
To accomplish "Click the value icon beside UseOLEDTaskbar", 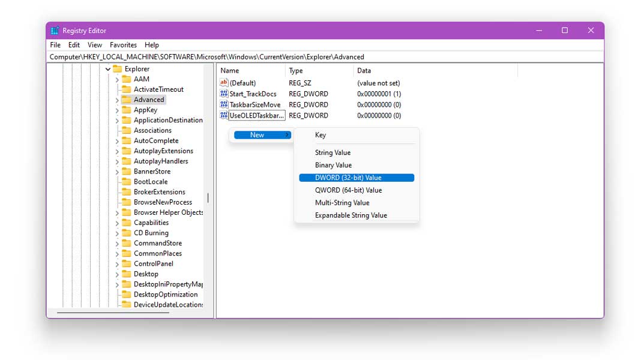I will [x=223, y=115].
